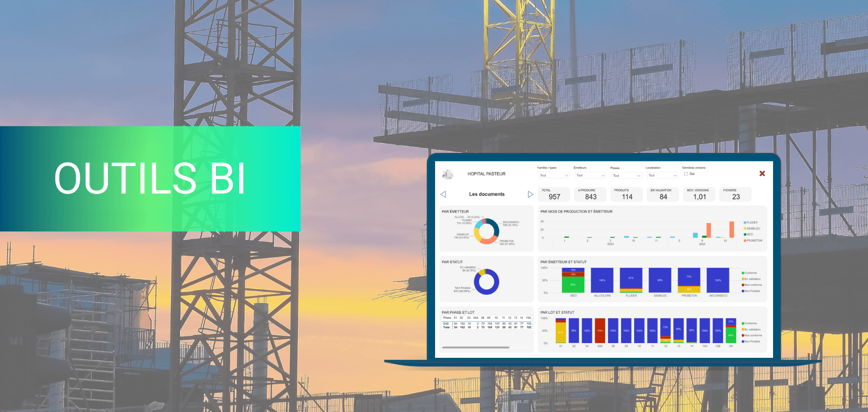The image size is (868, 412).
Task: Click the FLUDEX stacked bar
Action: click(x=631, y=280)
